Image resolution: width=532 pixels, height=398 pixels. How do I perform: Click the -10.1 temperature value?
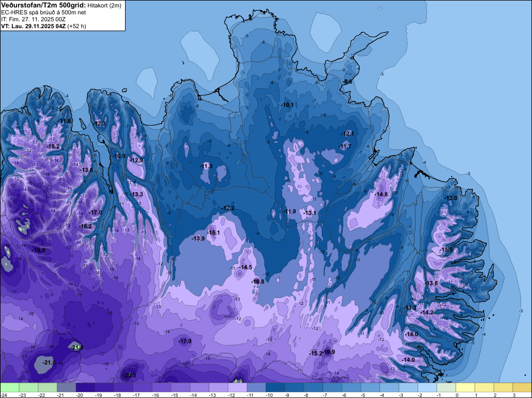[287, 105]
